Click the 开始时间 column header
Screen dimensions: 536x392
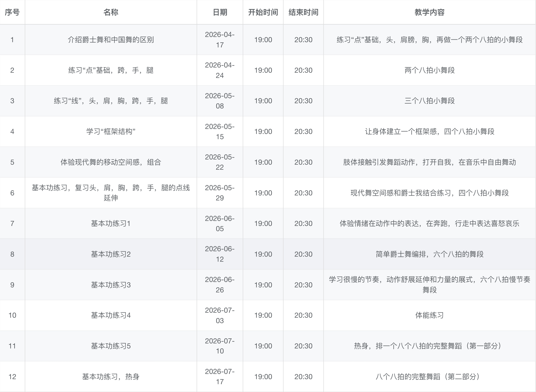point(263,12)
